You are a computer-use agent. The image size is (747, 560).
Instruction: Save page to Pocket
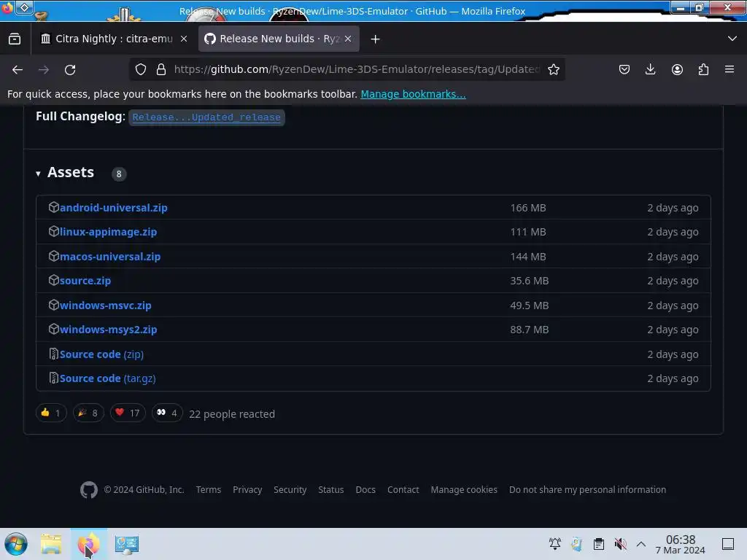(x=624, y=69)
